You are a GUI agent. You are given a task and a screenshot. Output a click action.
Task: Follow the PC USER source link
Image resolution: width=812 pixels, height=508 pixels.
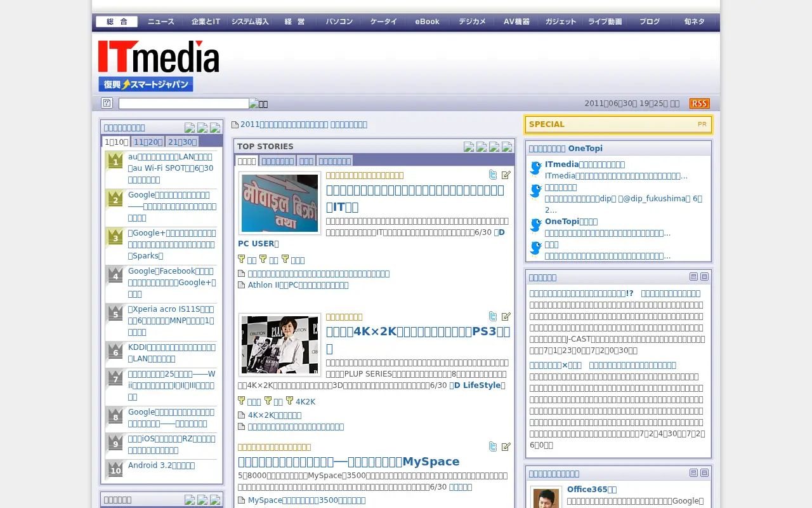(258, 244)
